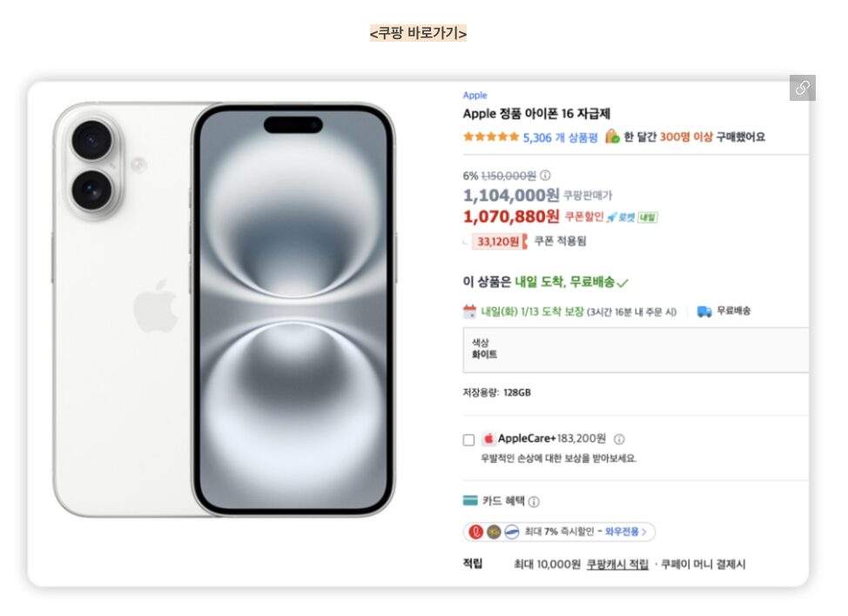
Task: Click the 쿠팡캐시 적립 underlined link
Action: [x=617, y=565]
